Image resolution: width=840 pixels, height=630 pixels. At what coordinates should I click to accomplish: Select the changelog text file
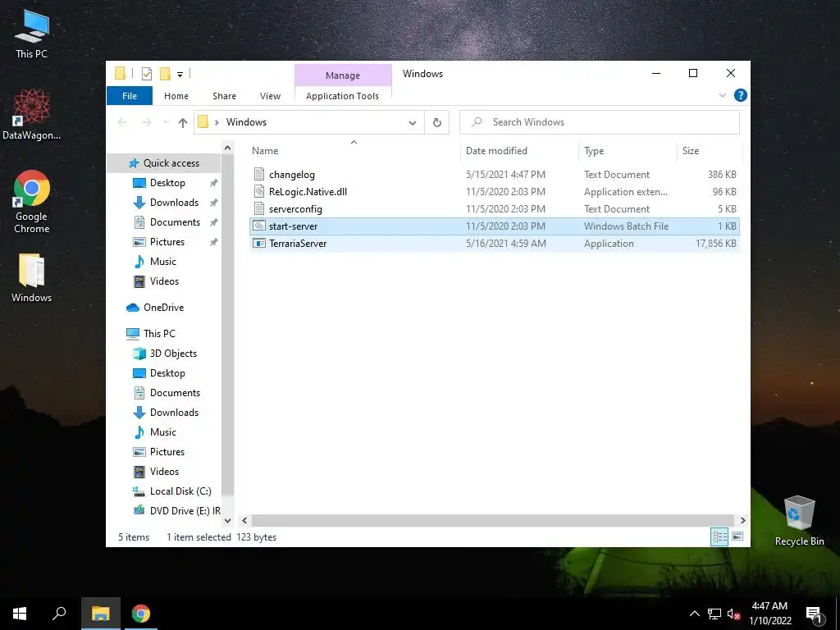495,175
